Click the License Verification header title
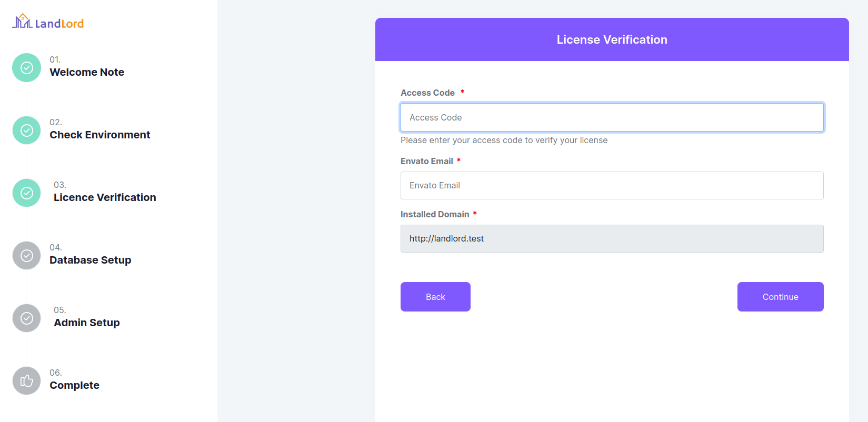The height and width of the screenshot is (422, 868). (612, 40)
